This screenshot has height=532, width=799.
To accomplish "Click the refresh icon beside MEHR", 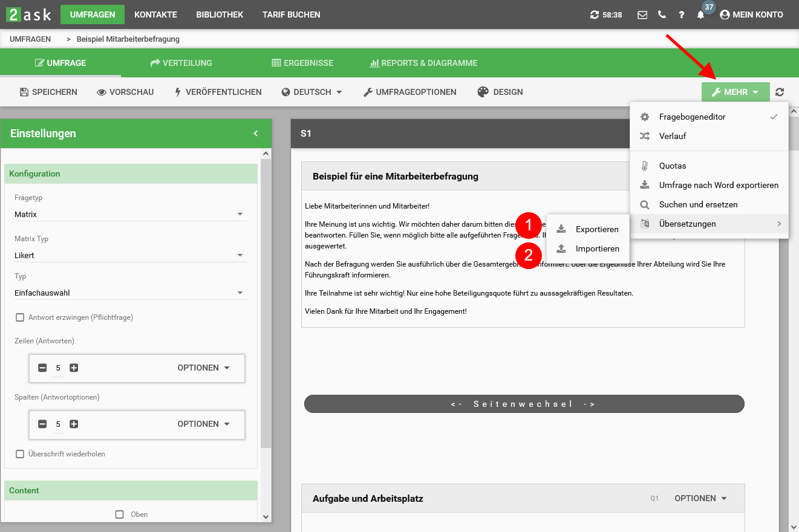I will pyautogui.click(x=780, y=92).
